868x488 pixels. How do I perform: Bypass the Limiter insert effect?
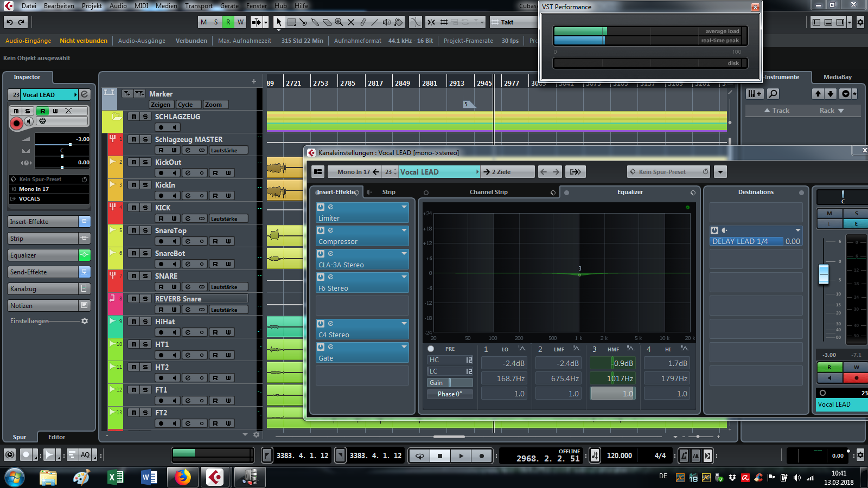pyautogui.click(x=321, y=207)
